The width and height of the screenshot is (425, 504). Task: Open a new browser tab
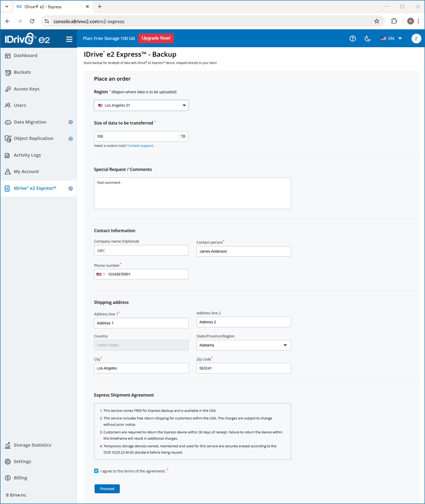(100, 7)
